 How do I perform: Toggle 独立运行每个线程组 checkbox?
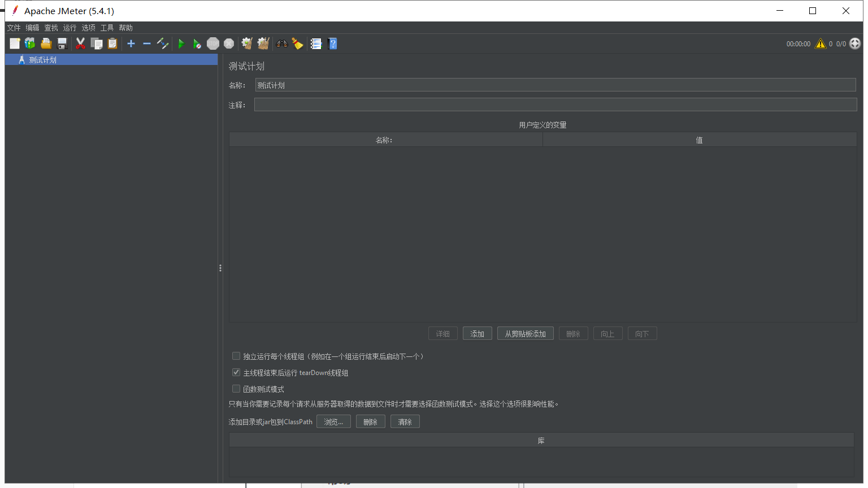[x=236, y=356]
